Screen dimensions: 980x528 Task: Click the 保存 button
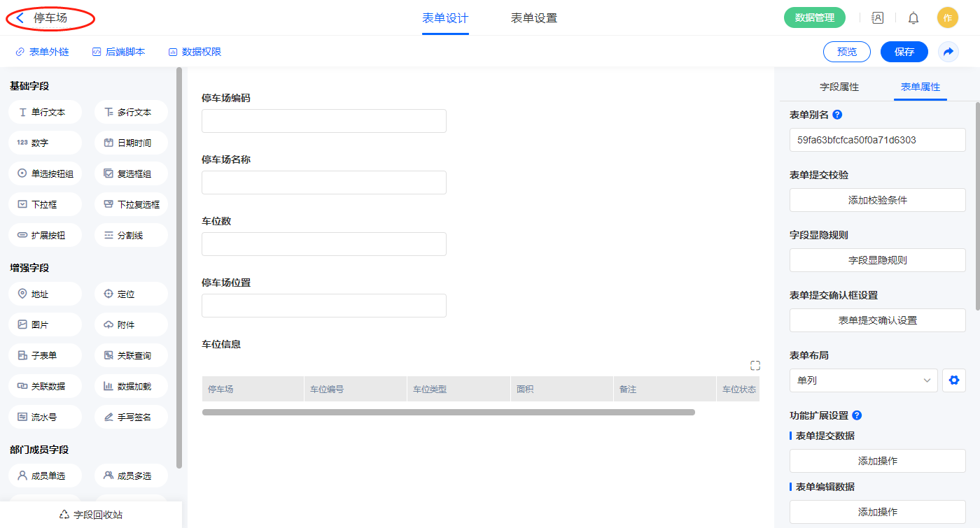pyautogui.click(x=904, y=52)
